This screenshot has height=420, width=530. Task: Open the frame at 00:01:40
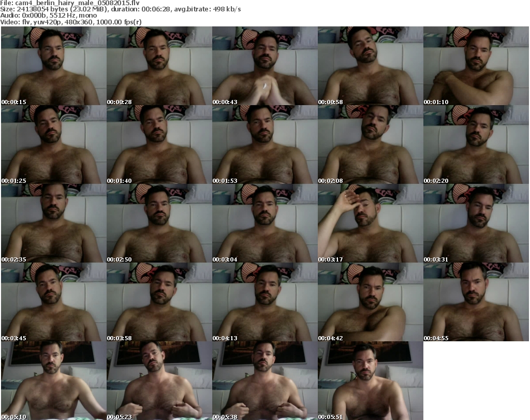pyautogui.click(x=159, y=144)
